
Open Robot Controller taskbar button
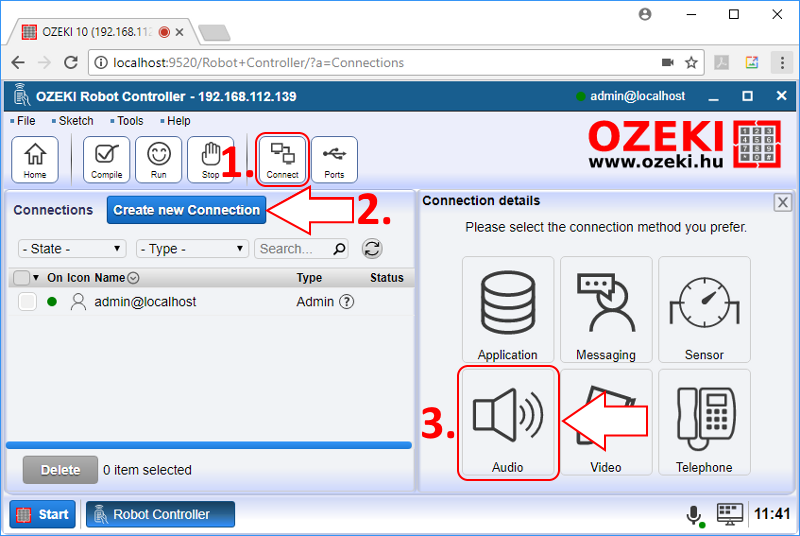[160, 514]
